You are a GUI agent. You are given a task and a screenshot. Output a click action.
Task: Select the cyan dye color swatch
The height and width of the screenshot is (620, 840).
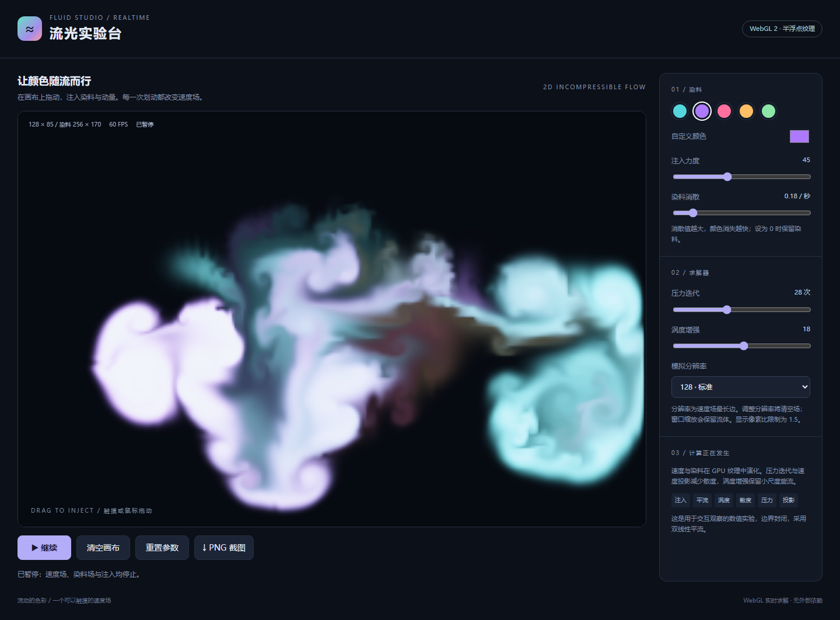[x=680, y=111]
